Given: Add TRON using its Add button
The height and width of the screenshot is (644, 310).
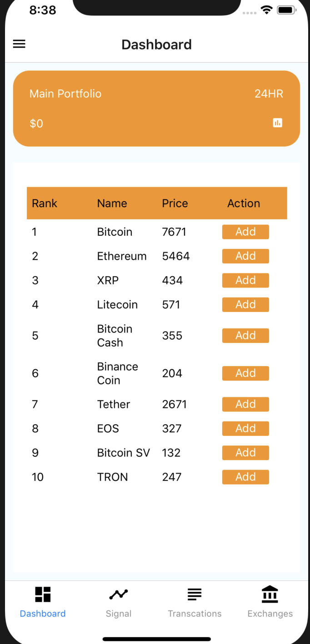Looking at the screenshot, I should pos(245,476).
